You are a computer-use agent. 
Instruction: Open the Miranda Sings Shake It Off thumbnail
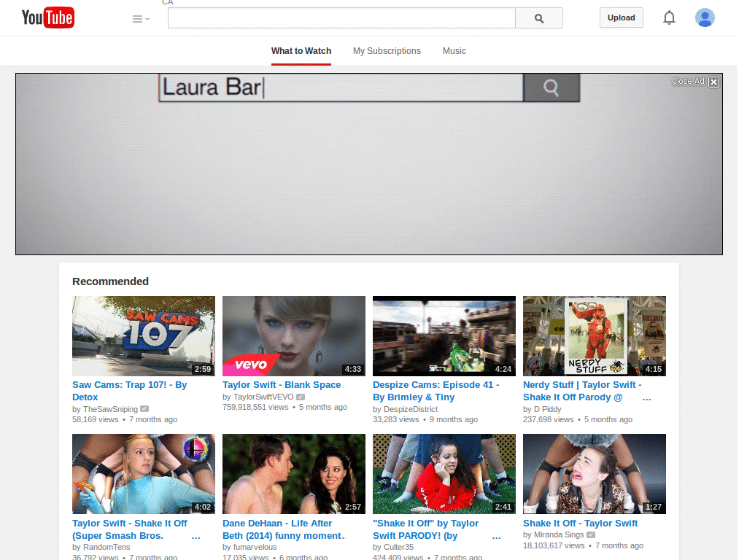[x=594, y=474]
